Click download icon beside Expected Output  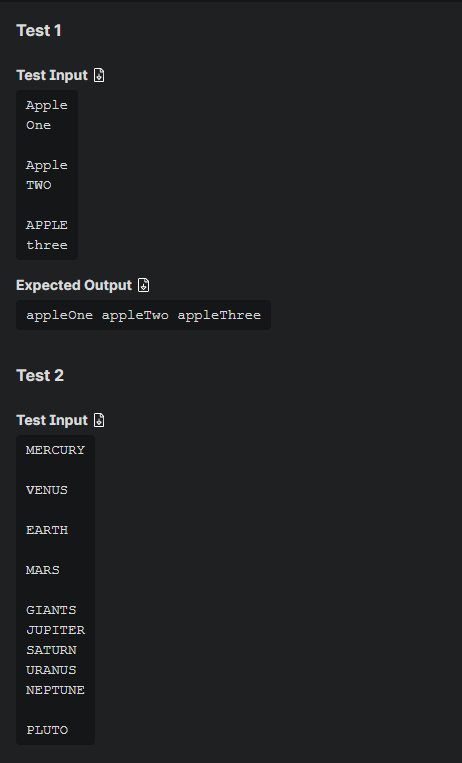(144, 285)
